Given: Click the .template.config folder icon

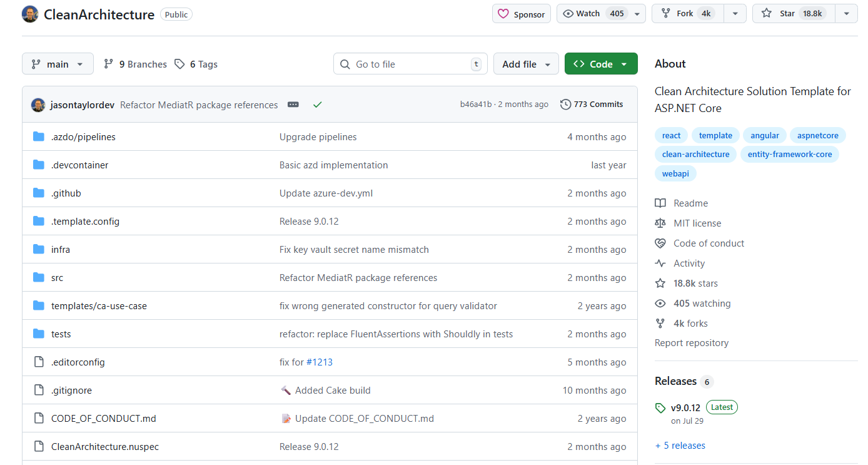Looking at the screenshot, I should [39, 221].
